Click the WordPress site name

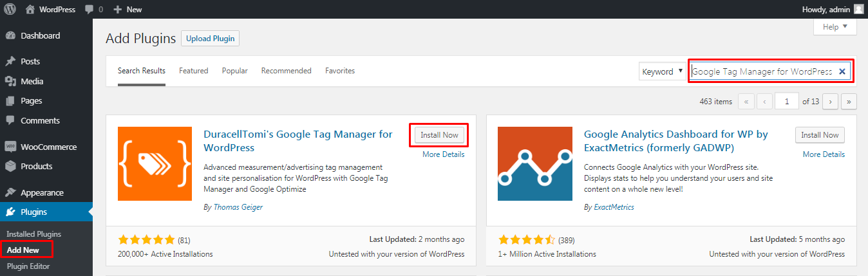(57, 10)
